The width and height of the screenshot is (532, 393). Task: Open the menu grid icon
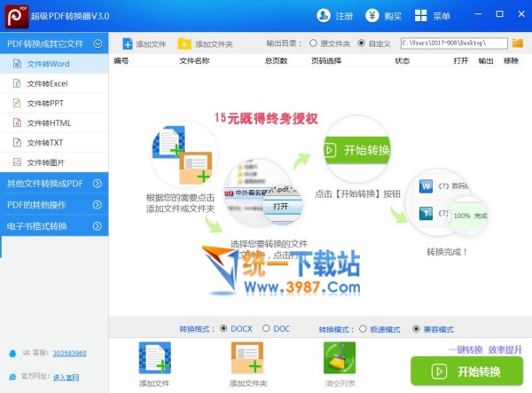(420, 16)
